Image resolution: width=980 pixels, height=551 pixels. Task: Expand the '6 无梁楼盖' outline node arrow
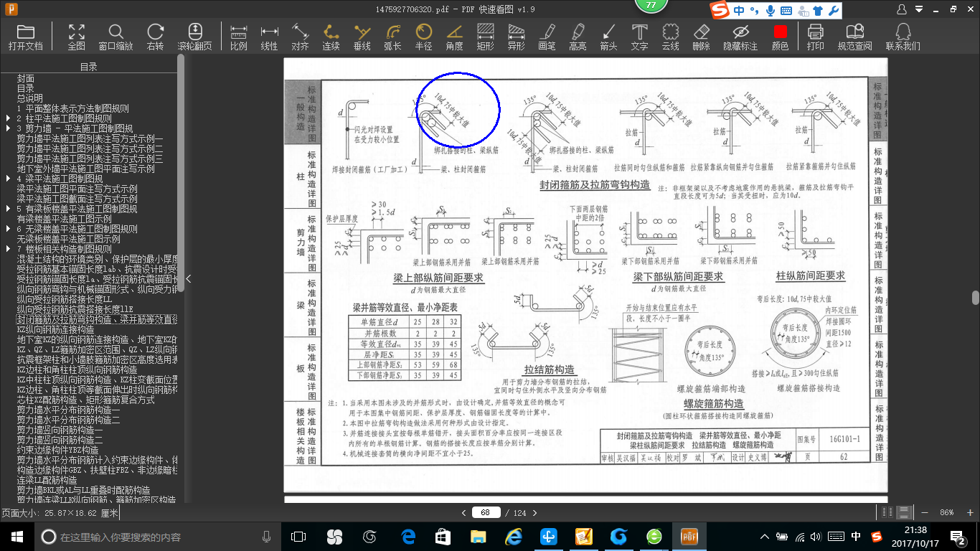pos(8,229)
